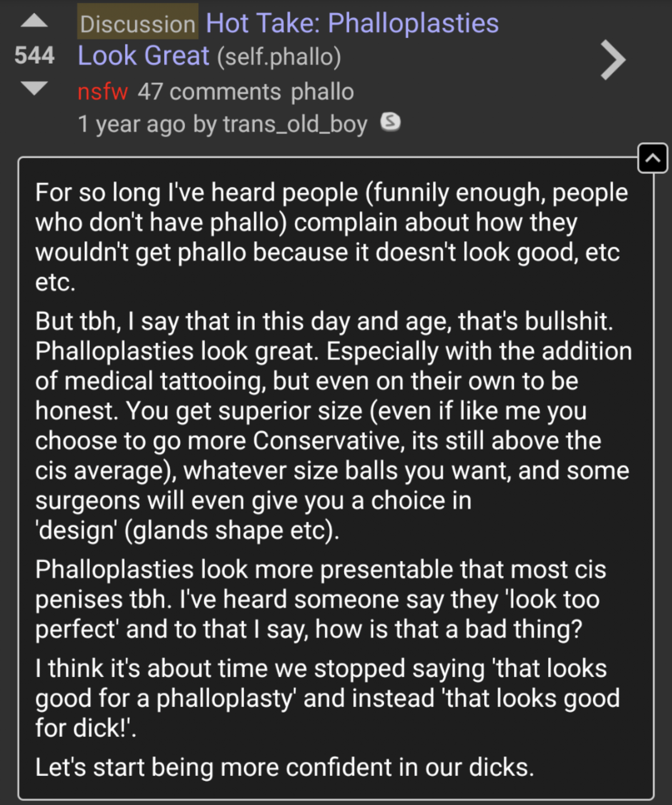The width and height of the screenshot is (672, 805).
Task: Click the (self.phallo) domain link
Action: [x=279, y=57]
